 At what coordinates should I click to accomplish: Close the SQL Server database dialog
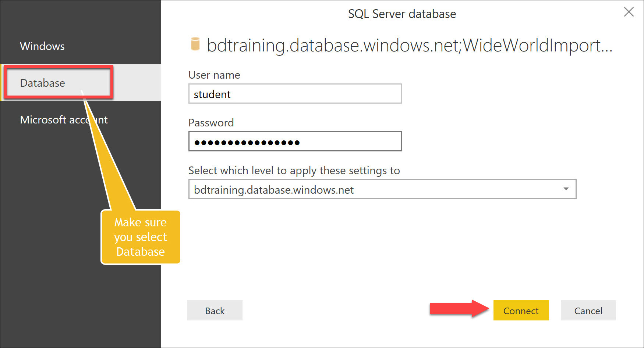click(x=629, y=12)
